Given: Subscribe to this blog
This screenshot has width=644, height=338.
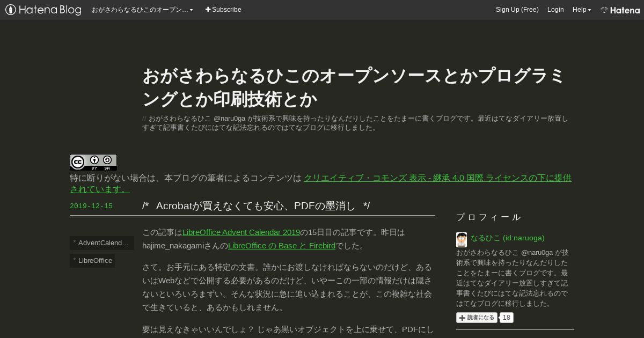Looking at the screenshot, I should click(223, 10).
